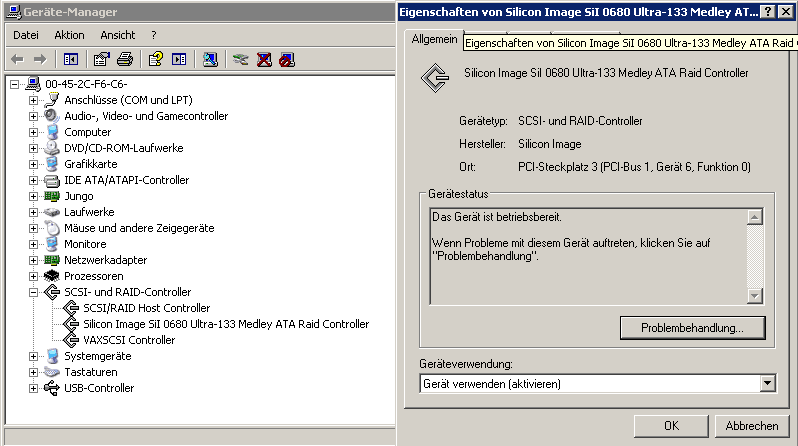
Task: Click the Problembehandlung... button
Action: point(692,328)
